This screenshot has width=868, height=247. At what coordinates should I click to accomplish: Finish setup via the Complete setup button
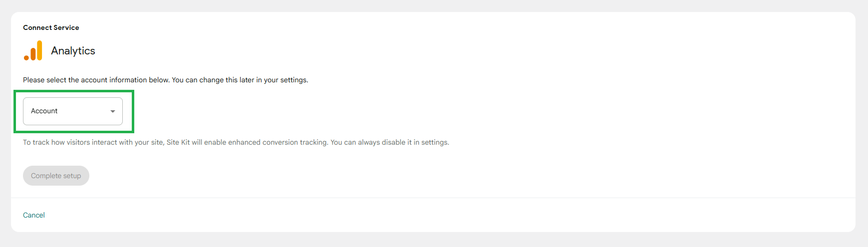pyautogui.click(x=56, y=176)
